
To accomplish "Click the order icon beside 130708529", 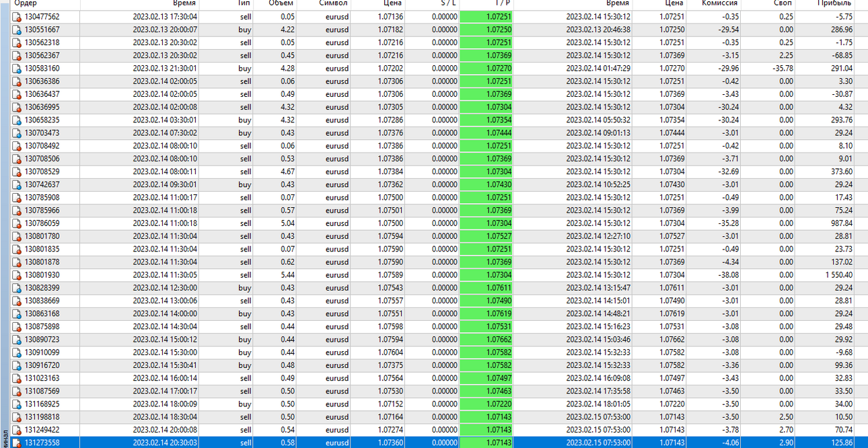I will coord(17,172).
